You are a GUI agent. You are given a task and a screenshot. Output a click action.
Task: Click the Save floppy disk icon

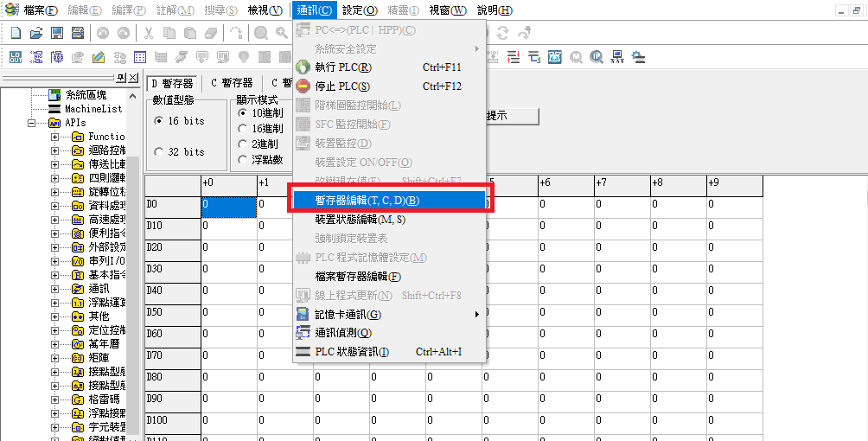coord(57,33)
